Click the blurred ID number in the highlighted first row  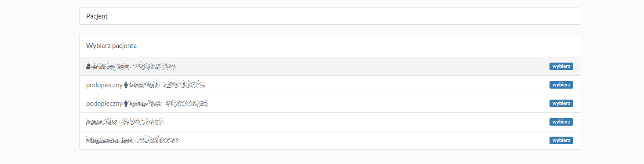point(155,67)
